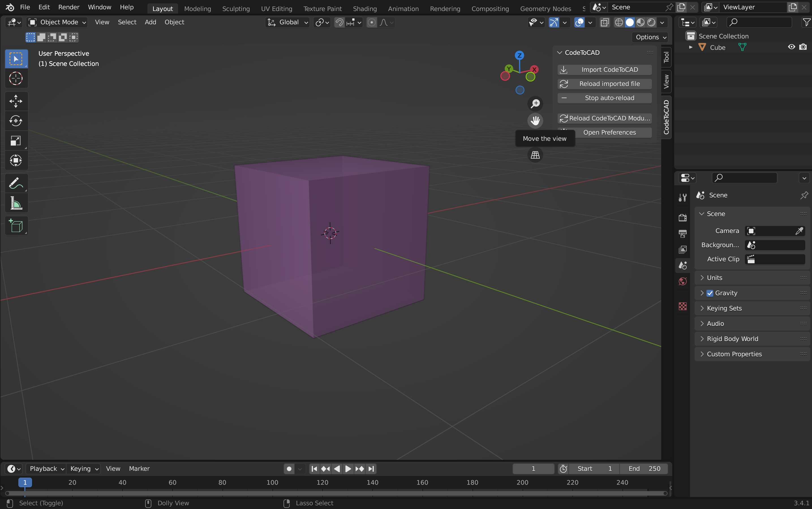Toggle Cube render camera icon in outliner
812x509 pixels.
click(x=803, y=47)
